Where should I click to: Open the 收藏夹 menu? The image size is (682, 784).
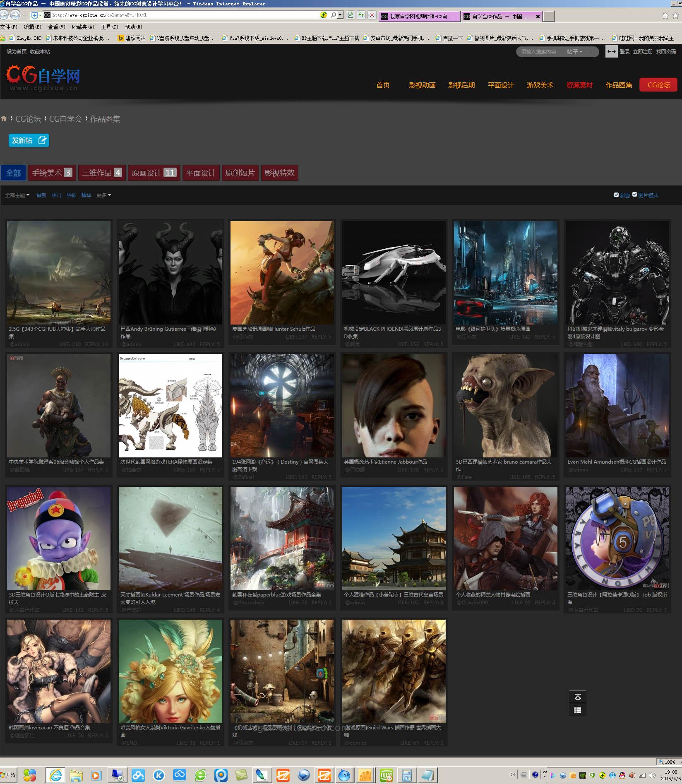(83, 27)
